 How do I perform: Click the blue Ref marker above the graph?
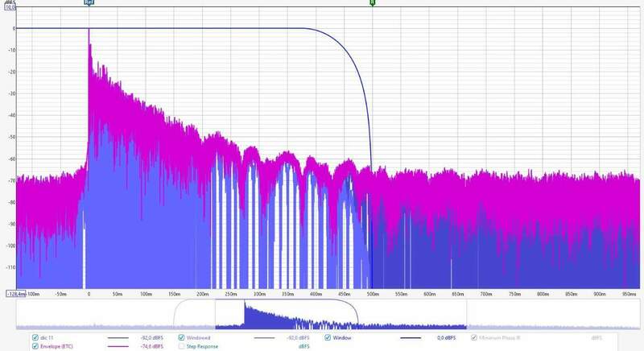88,3
